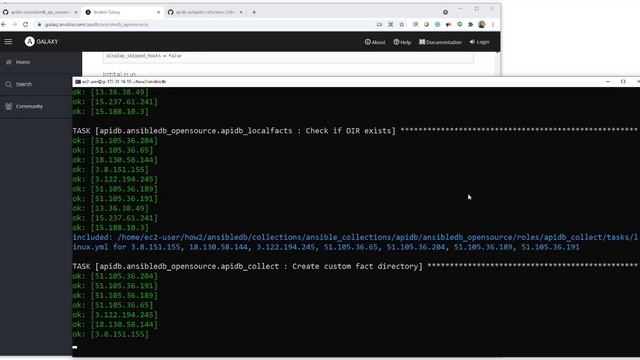640x360 pixels.
Task: Click the red megaphone extension icon
Action: (x=449, y=24)
